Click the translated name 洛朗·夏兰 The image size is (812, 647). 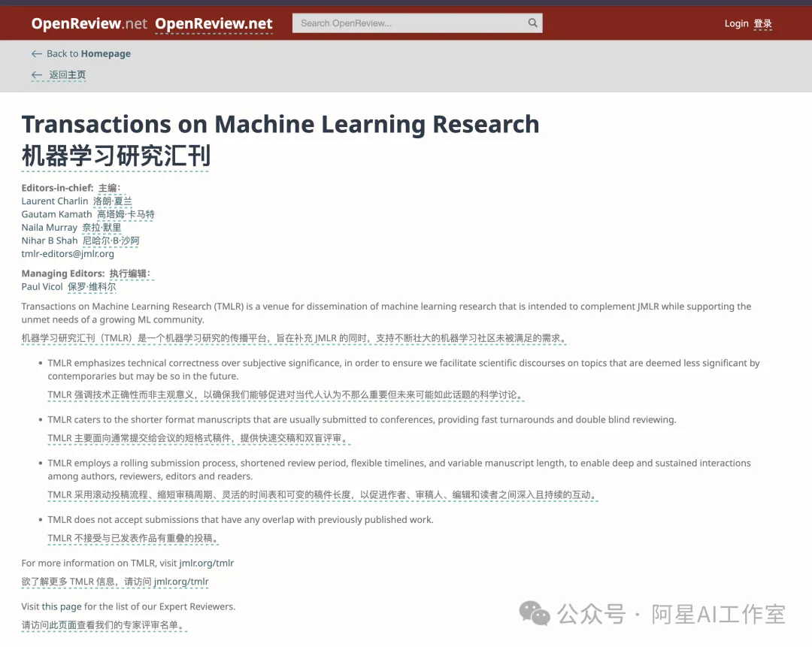click(112, 201)
